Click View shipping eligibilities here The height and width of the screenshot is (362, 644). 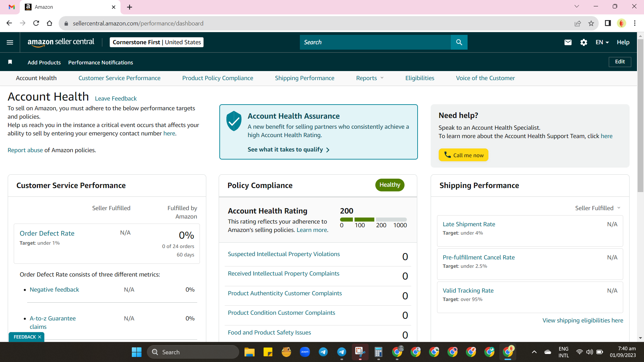pos(583,320)
